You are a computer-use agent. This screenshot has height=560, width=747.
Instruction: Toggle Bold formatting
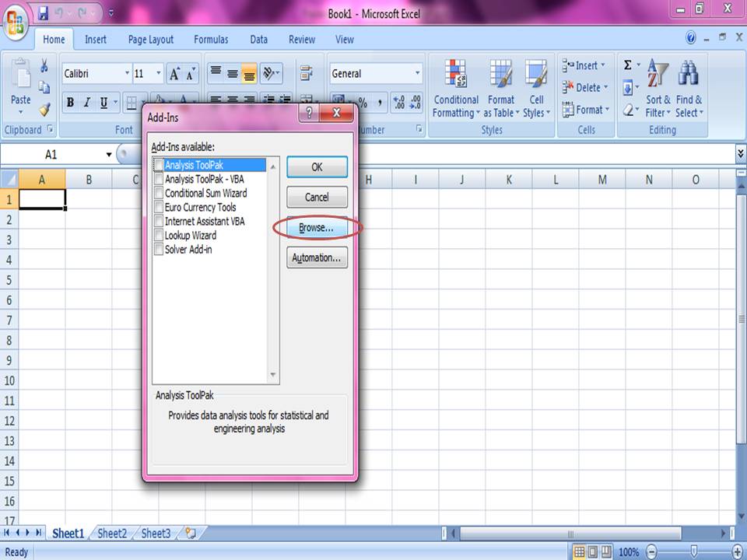pyautogui.click(x=71, y=103)
